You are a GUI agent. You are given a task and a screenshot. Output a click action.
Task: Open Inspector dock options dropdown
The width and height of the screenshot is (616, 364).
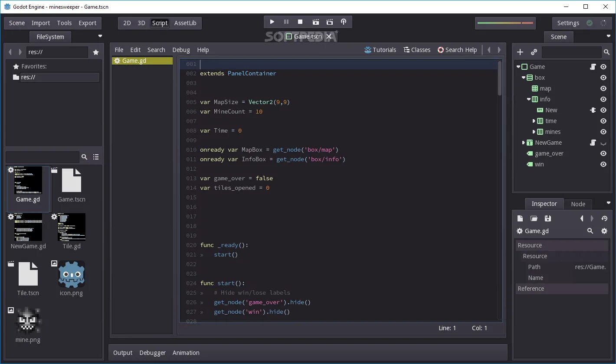[608, 203]
